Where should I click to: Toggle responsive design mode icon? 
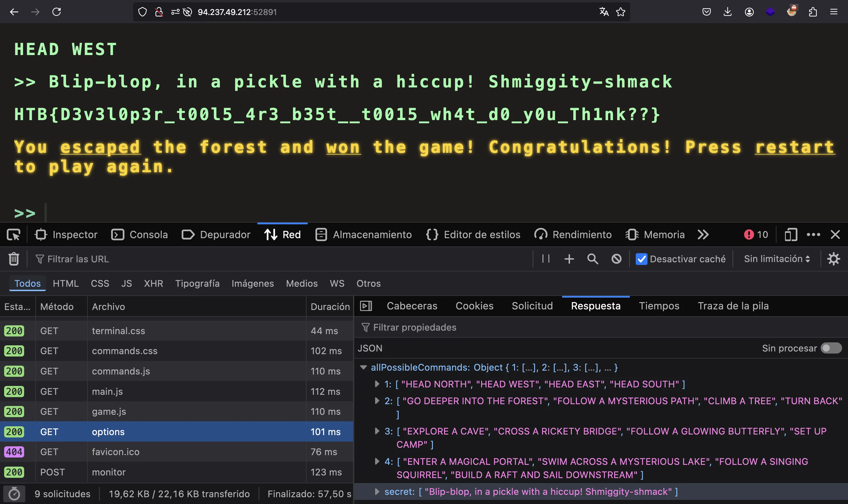(x=791, y=235)
